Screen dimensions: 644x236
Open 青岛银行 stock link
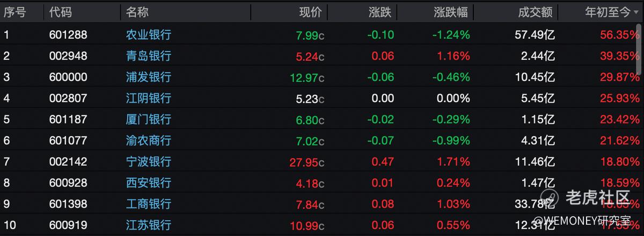tap(149, 56)
